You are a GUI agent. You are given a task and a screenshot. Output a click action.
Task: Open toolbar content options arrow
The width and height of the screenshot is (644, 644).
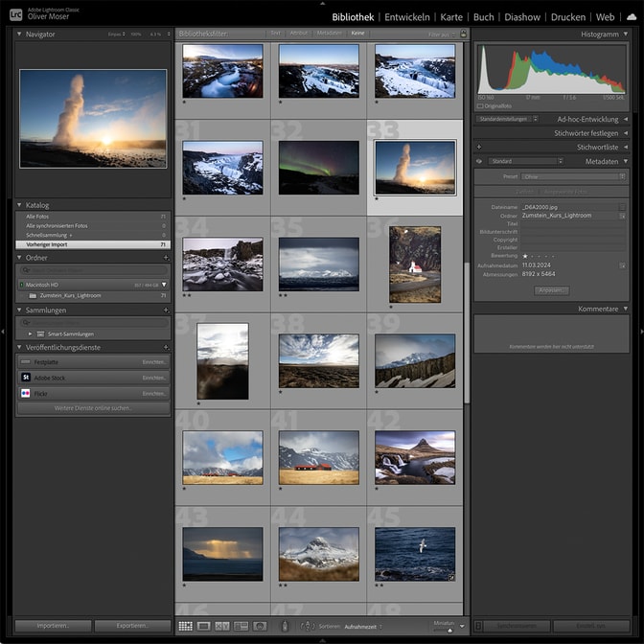tap(462, 627)
